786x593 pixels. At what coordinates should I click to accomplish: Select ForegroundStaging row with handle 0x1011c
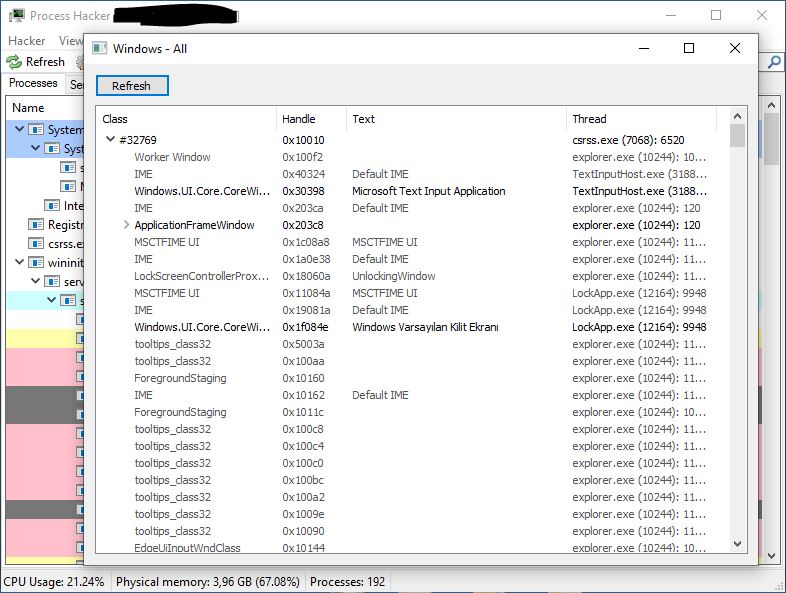click(411, 413)
